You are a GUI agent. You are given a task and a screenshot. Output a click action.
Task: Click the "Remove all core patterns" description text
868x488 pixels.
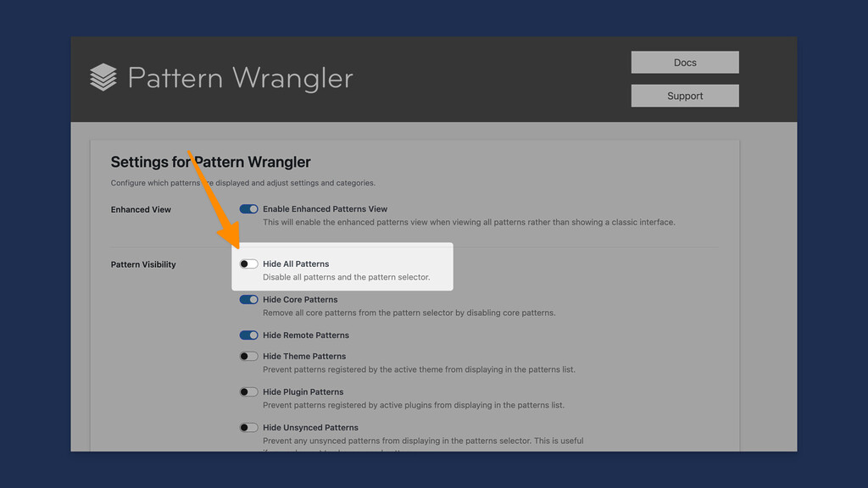pos(409,313)
